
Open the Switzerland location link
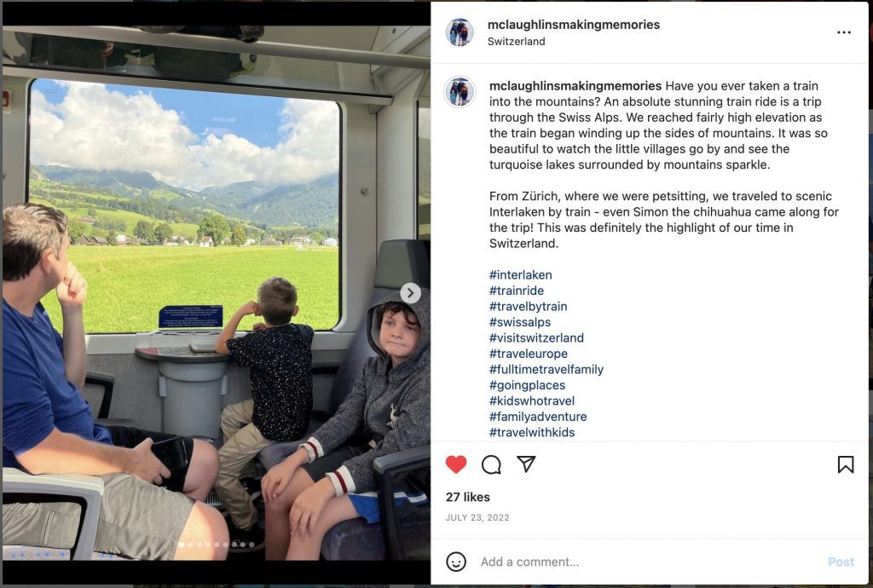click(516, 41)
